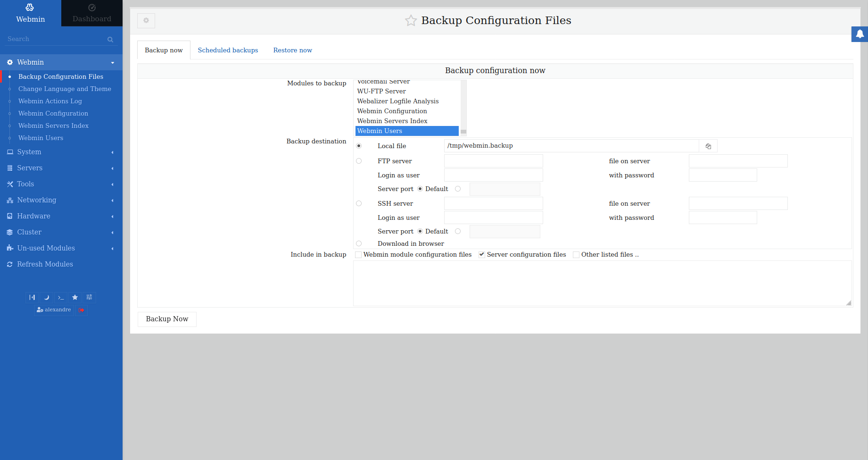Click the module configuration gear icon

pyautogui.click(x=146, y=20)
